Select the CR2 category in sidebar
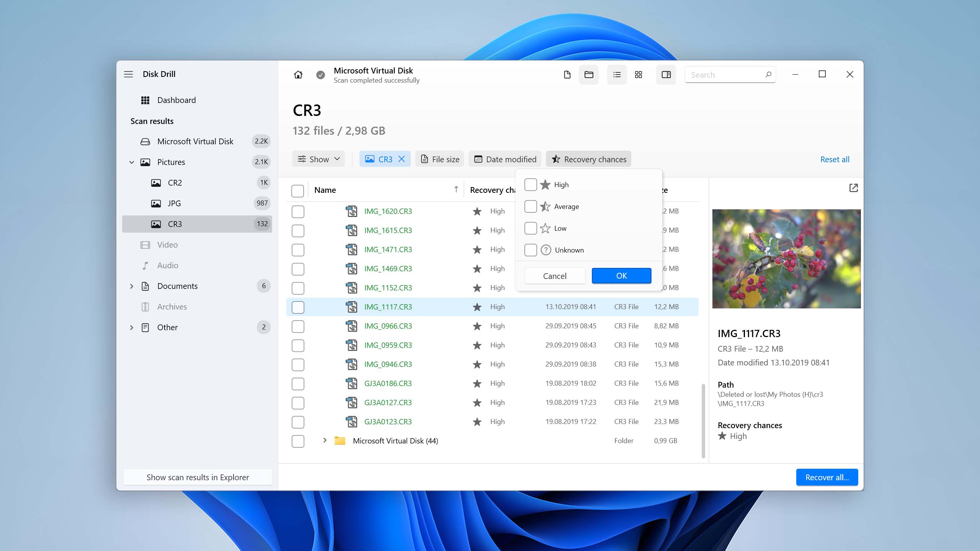This screenshot has width=980, height=551. pos(197,183)
